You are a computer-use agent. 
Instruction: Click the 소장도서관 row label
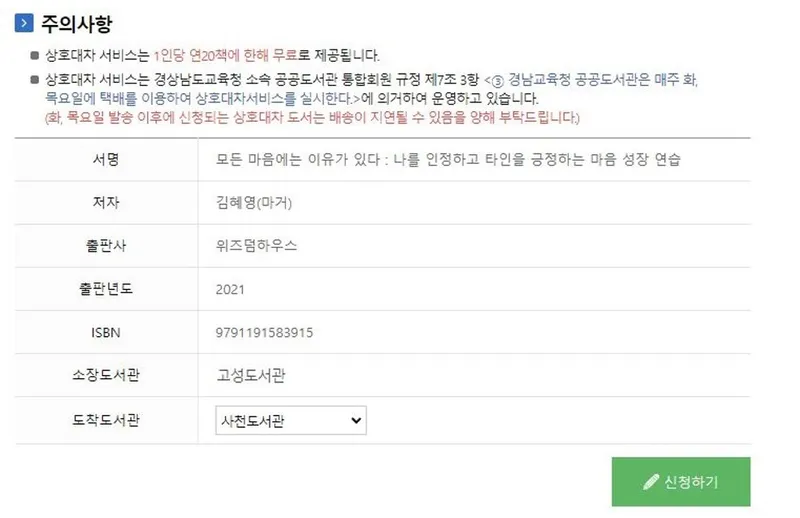click(x=106, y=375)
